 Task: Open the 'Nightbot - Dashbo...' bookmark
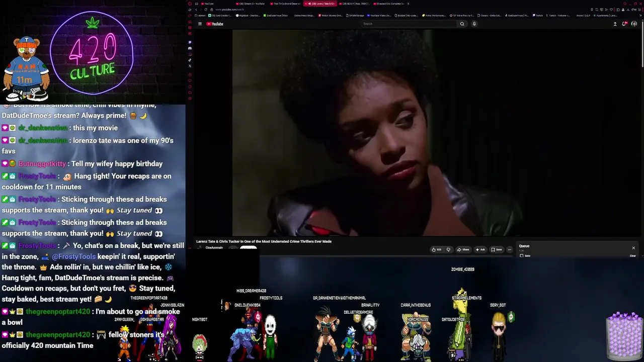(x=248, y=16)
